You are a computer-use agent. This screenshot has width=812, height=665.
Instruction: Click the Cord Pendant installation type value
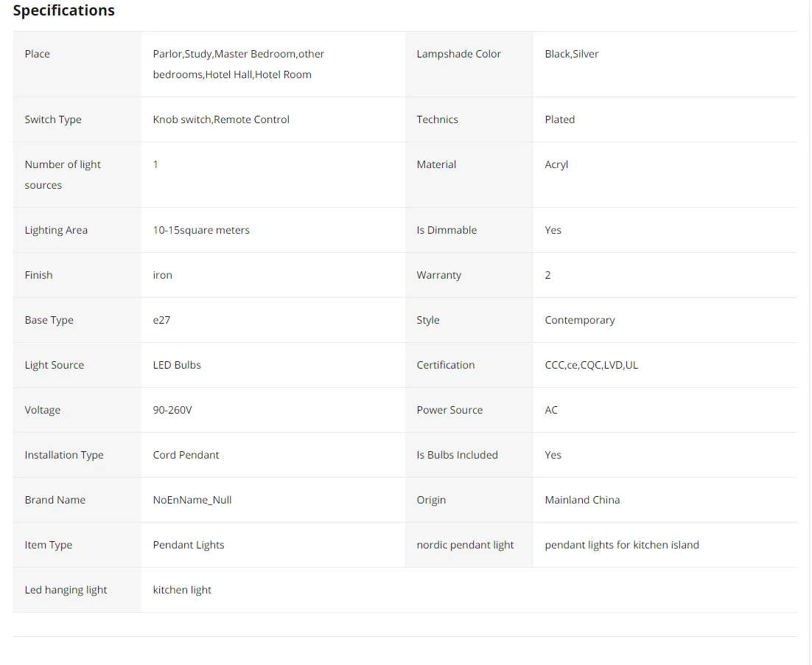(186, 455)
